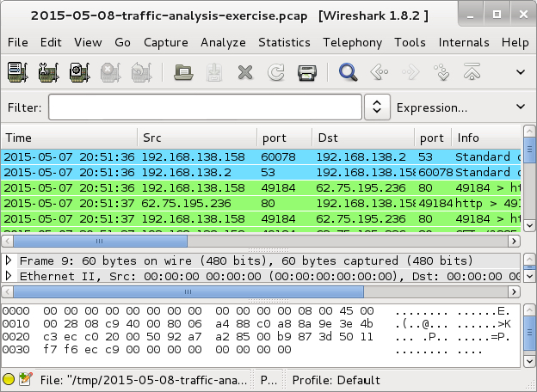537x392 pixels.
Task: Open the Go menu
Action: tap(122, 42)
